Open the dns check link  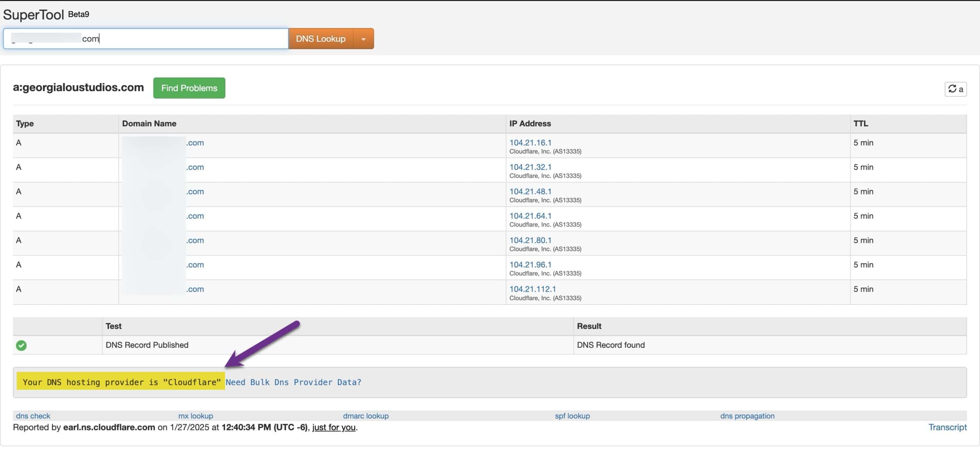33,416
